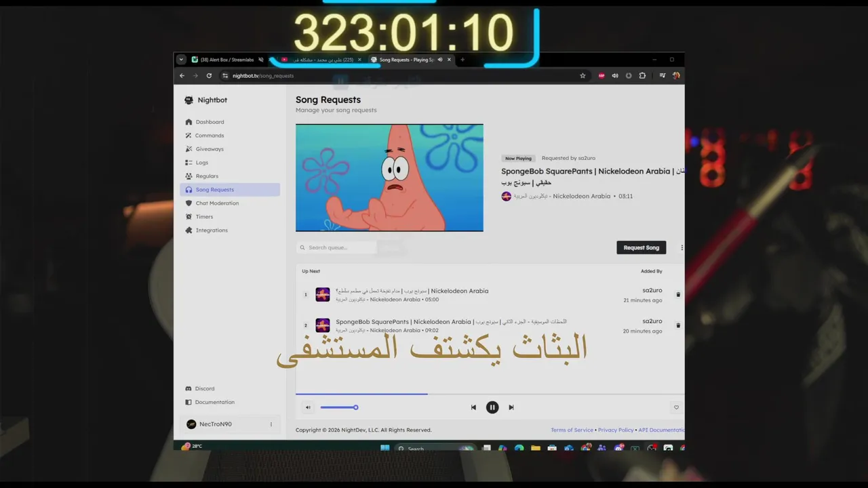Image resolution: width=868 pixels, height=488 pixels.
Task: Adjust the player volume slider
Action: (x=338, y=407)
